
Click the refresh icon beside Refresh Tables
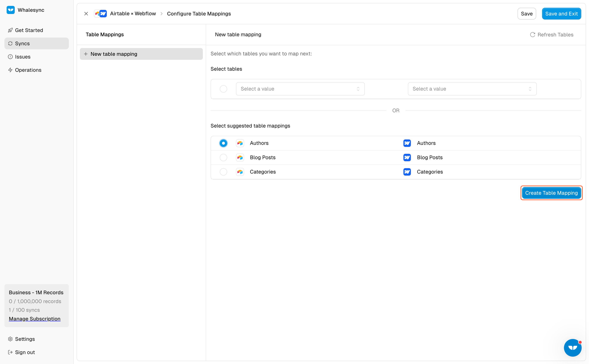tap(532, 35)
